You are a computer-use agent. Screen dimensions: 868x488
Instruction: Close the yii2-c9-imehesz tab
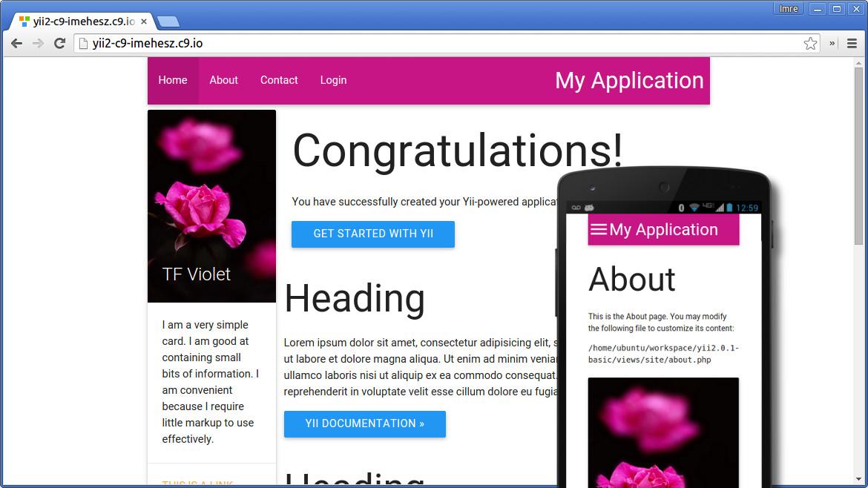tap(145, 22)
